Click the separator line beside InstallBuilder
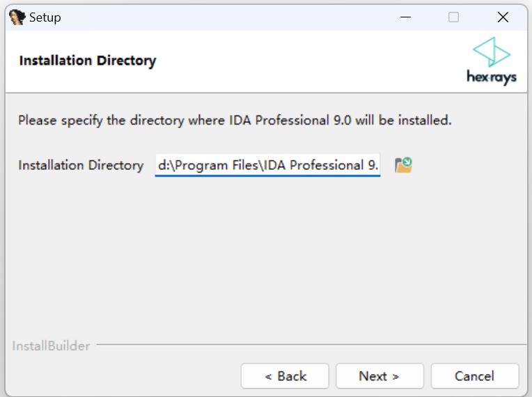Screen dimensions: 532x397 [313, 344]
